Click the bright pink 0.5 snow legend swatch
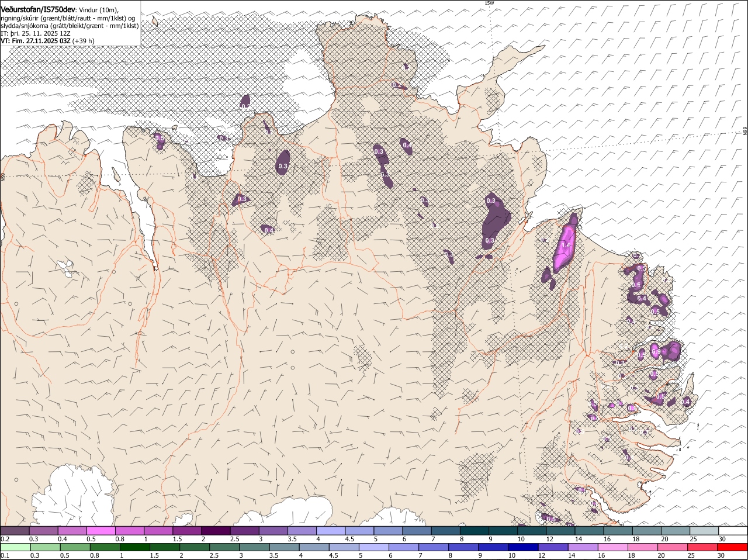This screenshot has height=560, width=748. point(101,531)
